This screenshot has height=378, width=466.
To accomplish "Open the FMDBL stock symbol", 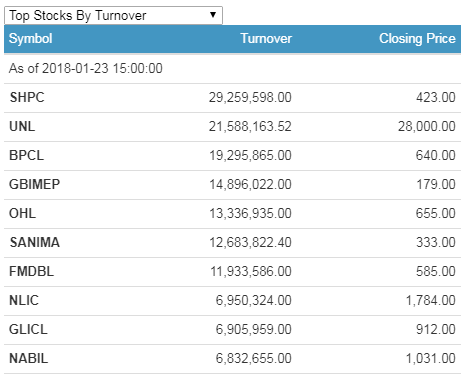I will [x=31, y=271].
